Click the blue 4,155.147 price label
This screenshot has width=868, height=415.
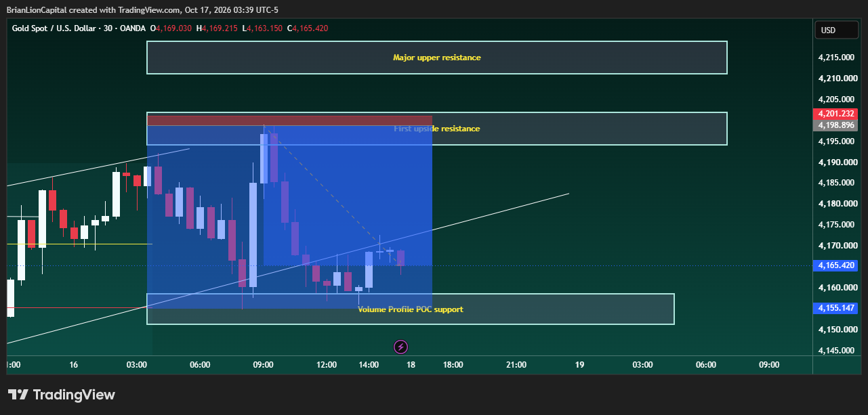[835, 308]
